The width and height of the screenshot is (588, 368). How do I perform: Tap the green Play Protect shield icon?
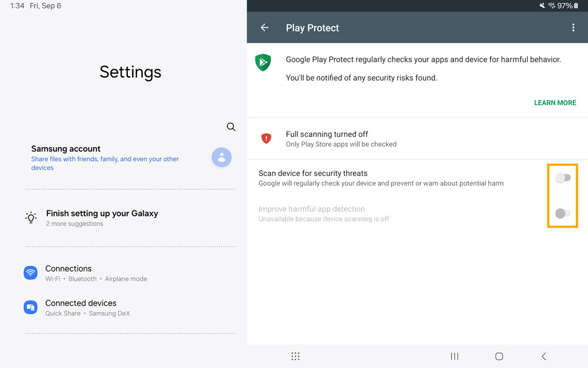264,63
